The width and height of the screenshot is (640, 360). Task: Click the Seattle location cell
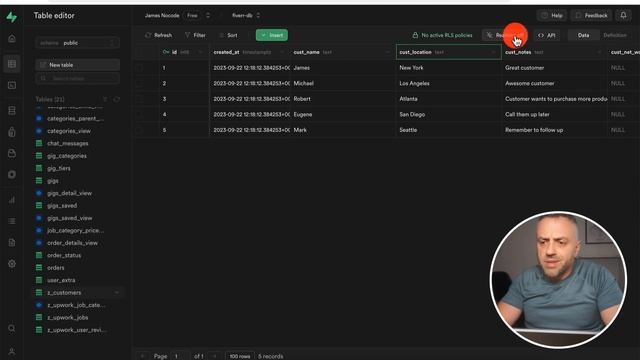coord(449,130)
